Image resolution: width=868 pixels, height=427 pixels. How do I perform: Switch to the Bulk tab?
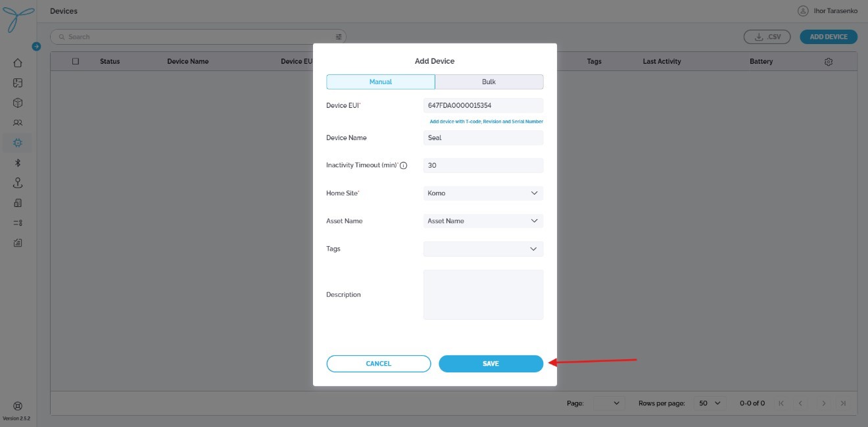pyautogui.click(x=489, y=82)
